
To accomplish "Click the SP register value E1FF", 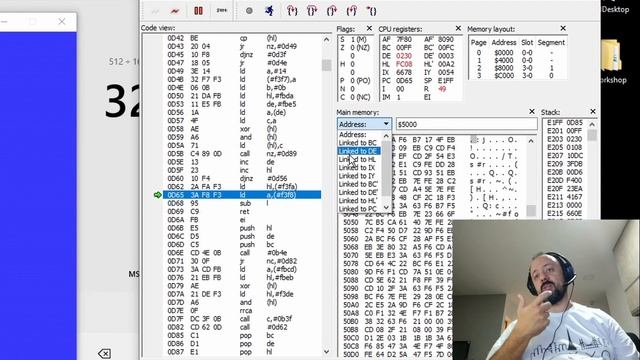I will pyautogui.click(x=446, y=80).
